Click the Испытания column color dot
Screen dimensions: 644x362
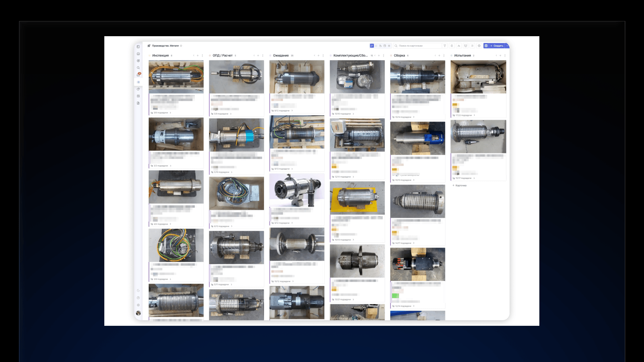tap(452, 56)
